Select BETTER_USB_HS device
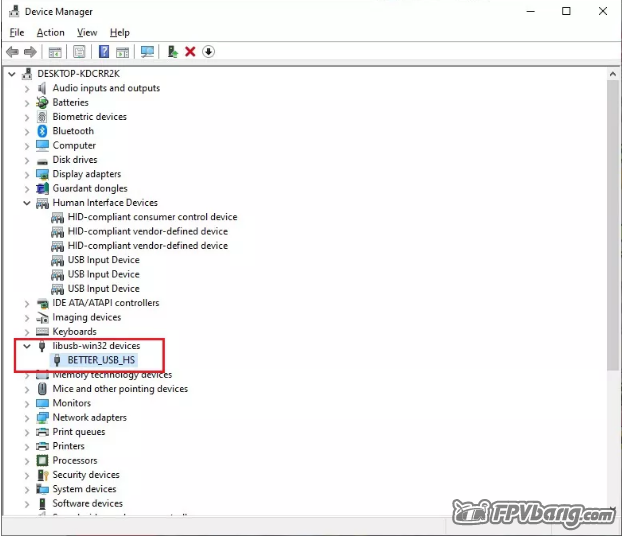The width and height of the screenshot is (622, 536). pyautogui.click(x=101, y=360)
